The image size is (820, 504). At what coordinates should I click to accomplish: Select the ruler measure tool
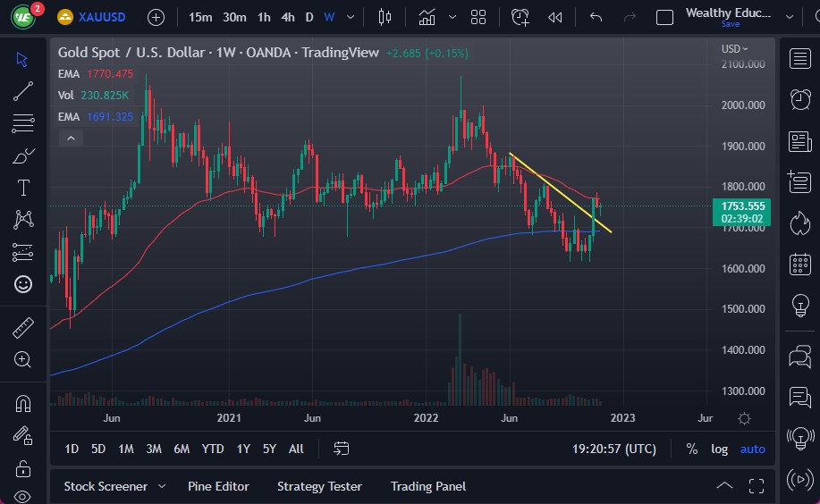coord(22,328)
